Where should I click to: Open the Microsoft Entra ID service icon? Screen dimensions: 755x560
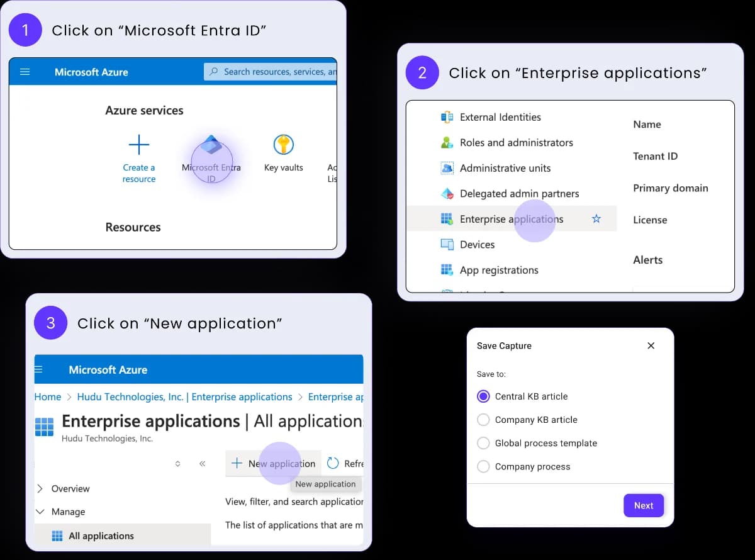tap(211, 145)
